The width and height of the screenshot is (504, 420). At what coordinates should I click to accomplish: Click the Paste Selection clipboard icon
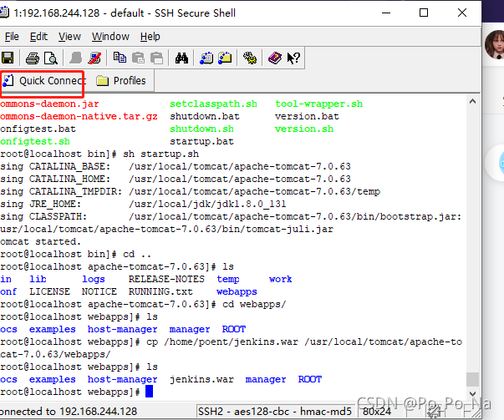point(157,58)
